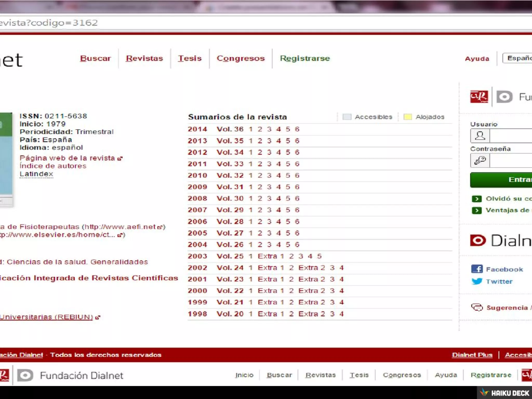The height and width of the screenshot is (399, 532).
Task: Focus the Usuario input field
Action: pos(510,136)
